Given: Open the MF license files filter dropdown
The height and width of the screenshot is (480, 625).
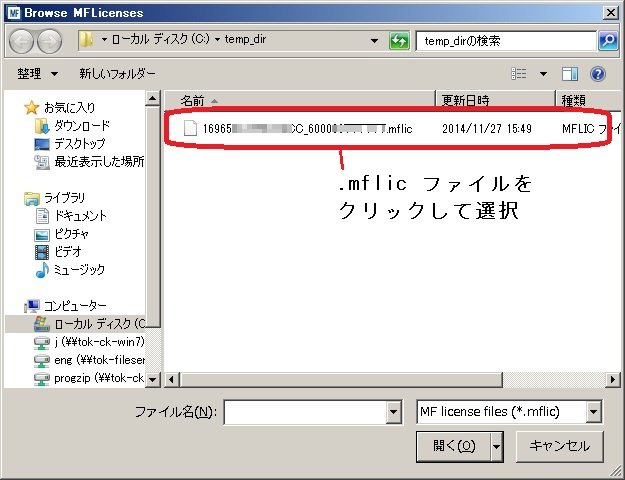Looking at the screenshot, I should [x=594, y=412].
